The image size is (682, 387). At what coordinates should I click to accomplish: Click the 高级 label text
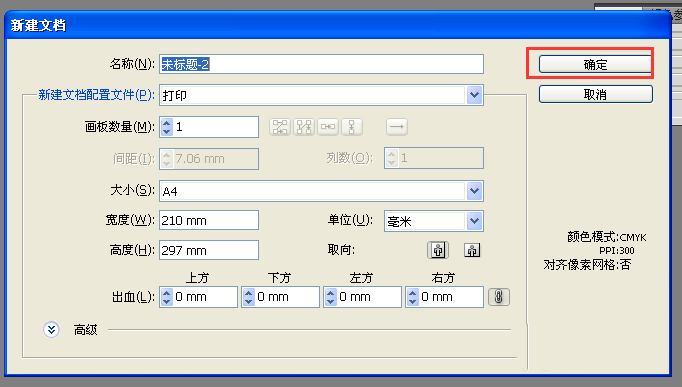(85, 330)
